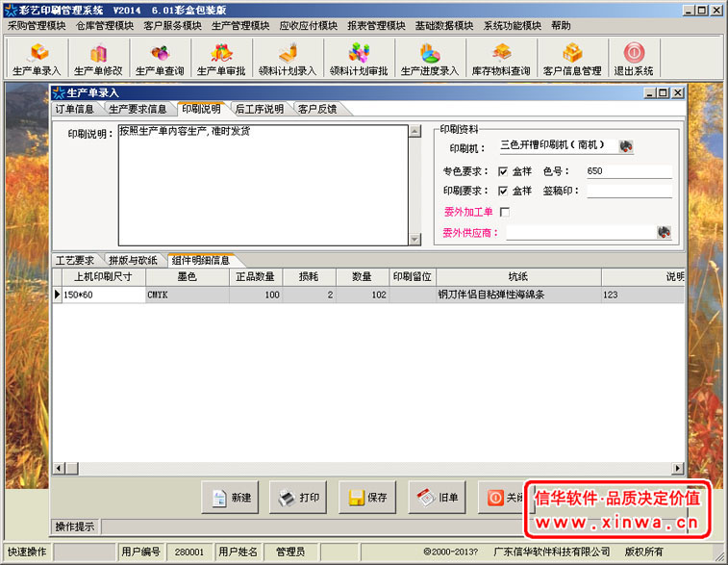Toggle 印刷要求 盒样 checkbox

click(x=503, y=191)
